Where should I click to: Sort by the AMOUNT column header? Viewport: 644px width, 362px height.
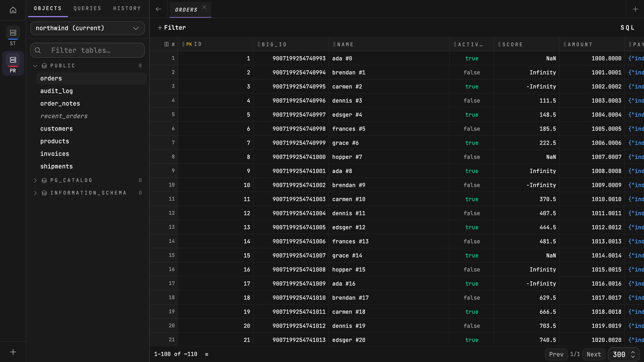click(592, 44)
